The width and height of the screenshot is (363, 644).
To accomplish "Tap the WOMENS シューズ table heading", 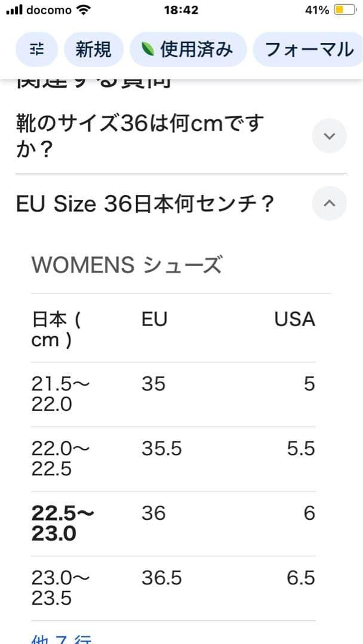I will click(127, 265).
